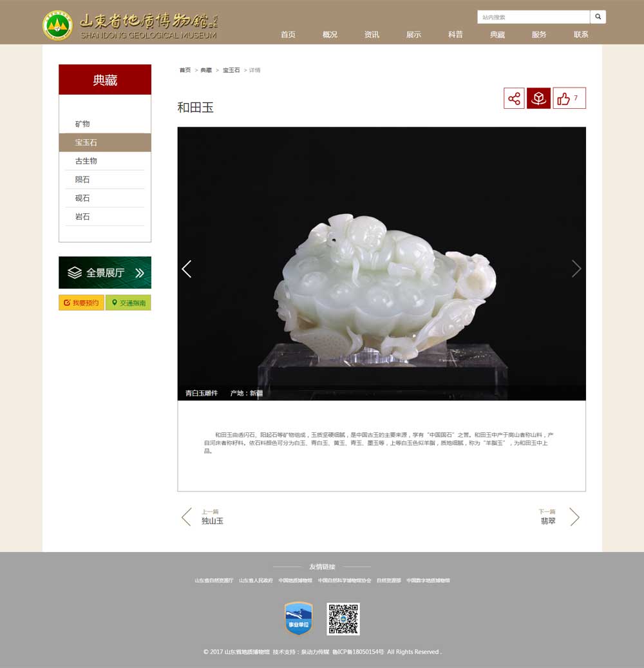The height and width of the screenshot is (668, 644).
Task: Open the 展示 navigation menu
Action: (413, 35)
